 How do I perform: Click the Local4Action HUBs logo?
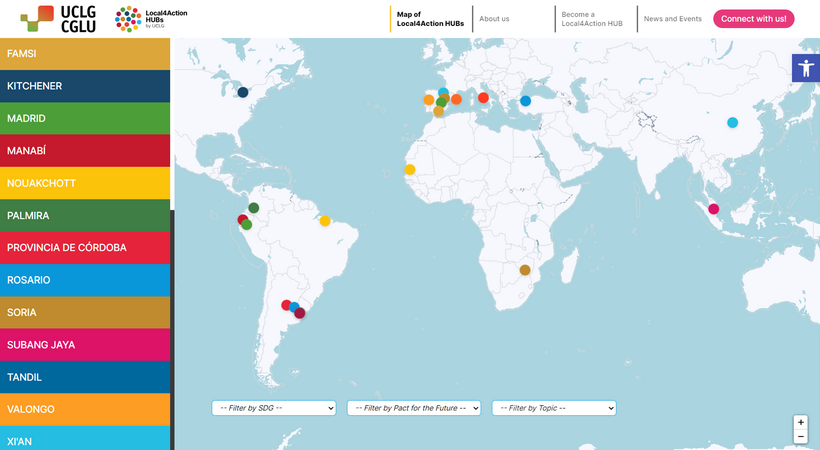150,18
